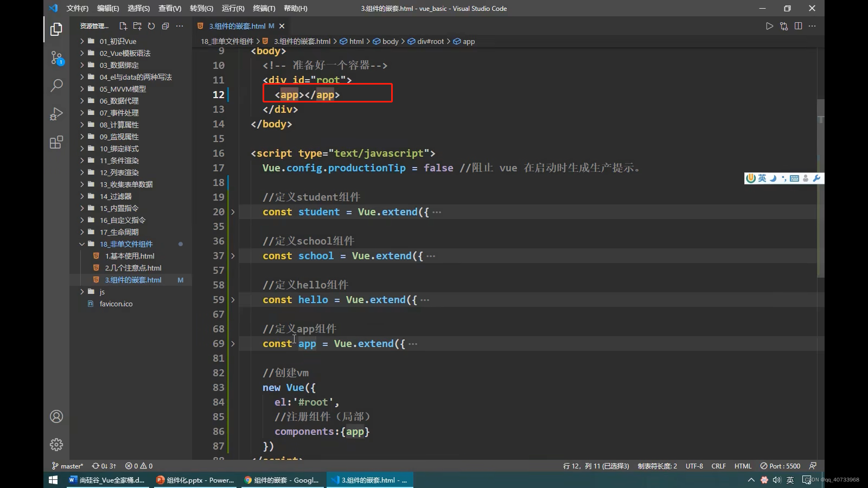Click the 制表符长度: 2 indentation setting
The width and height of the screenshot is (868, 488).
click(657, 466)
